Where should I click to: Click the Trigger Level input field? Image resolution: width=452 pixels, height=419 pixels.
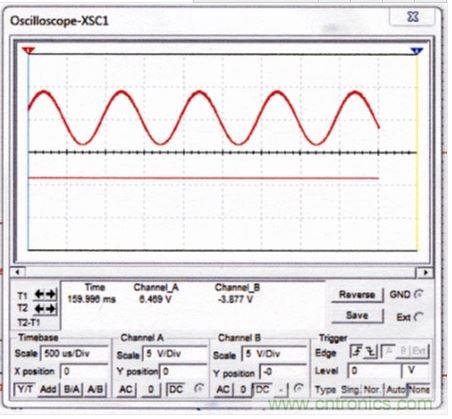pyautogui.click(x=375, y=370)
